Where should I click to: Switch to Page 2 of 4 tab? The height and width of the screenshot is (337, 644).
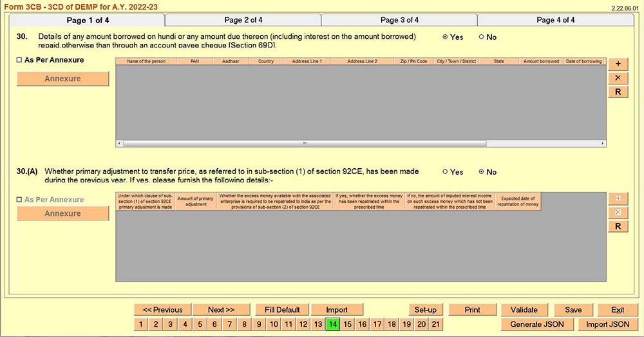click(243, 20)
